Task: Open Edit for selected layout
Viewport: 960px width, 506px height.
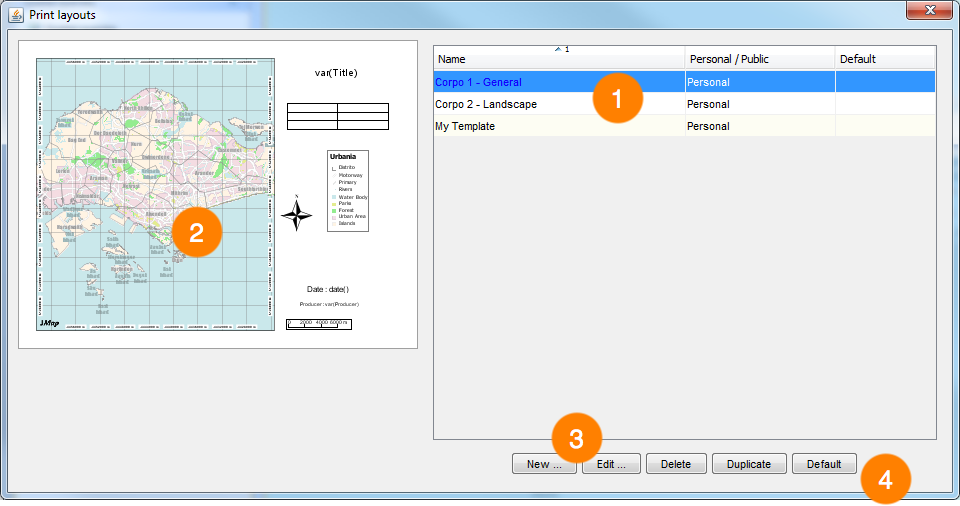Action: [x=611, y=464]
